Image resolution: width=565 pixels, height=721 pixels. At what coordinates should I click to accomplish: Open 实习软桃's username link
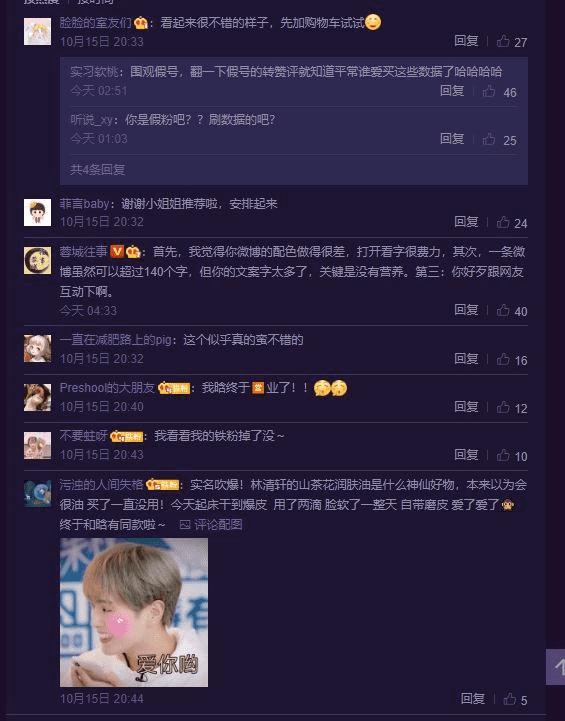(97, 72)
